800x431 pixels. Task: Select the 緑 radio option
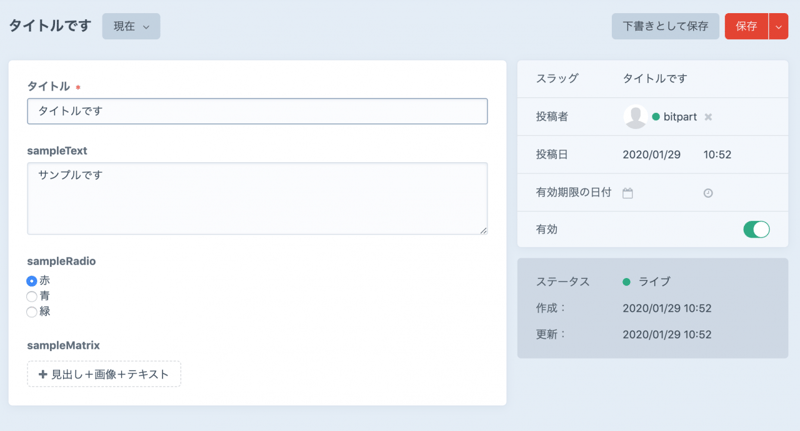point(32,311)
